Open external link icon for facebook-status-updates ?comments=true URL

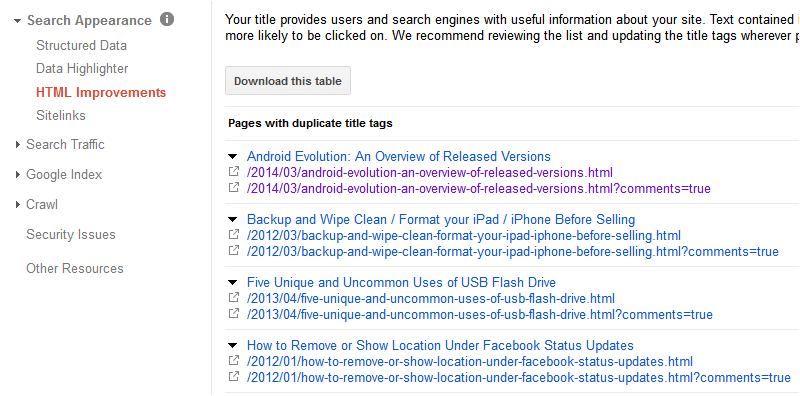coord(234,377)
